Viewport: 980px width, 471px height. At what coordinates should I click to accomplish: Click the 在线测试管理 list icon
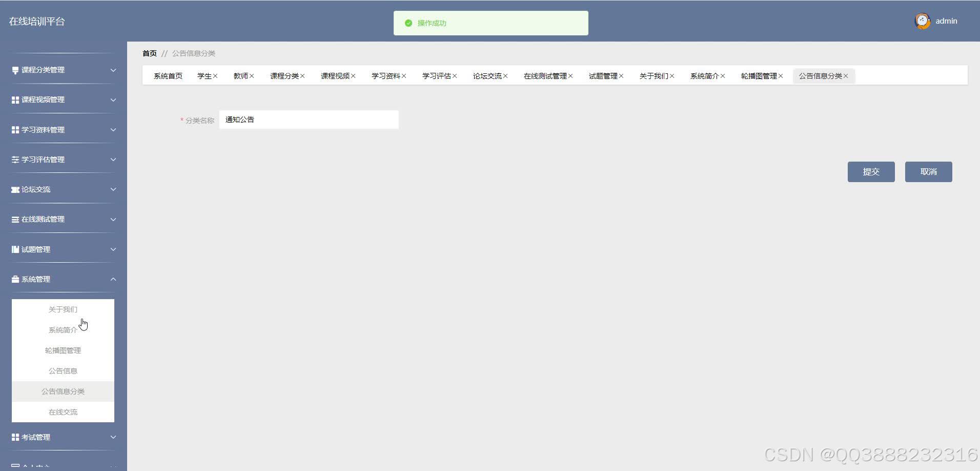pos(15,220)
